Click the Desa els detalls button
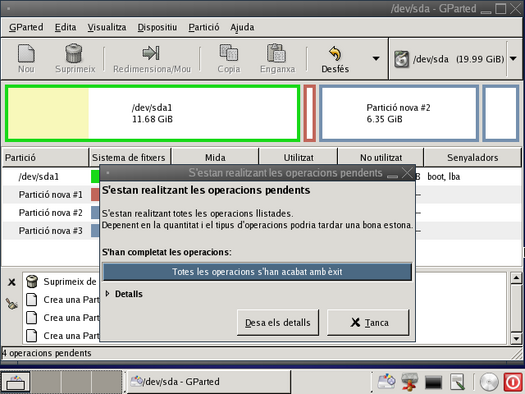Screen dimensions: 525x394 [278, 322]
